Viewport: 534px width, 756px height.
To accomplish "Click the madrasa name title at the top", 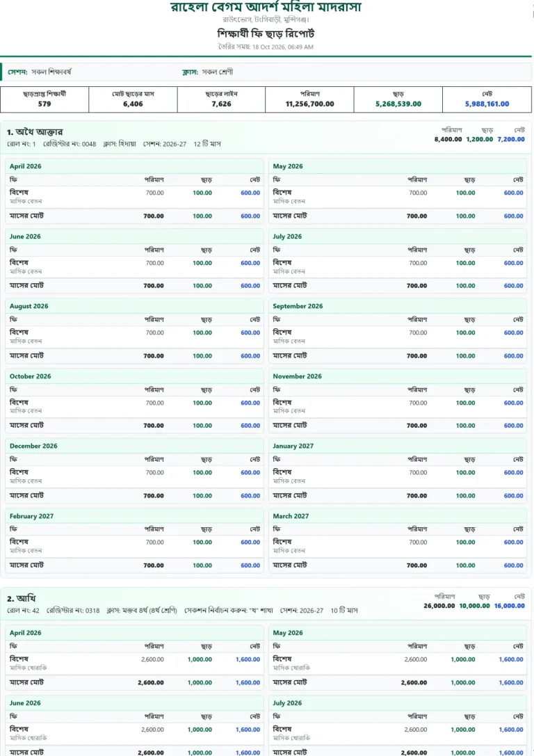I will pyautogui.click(x=266, y=7).
